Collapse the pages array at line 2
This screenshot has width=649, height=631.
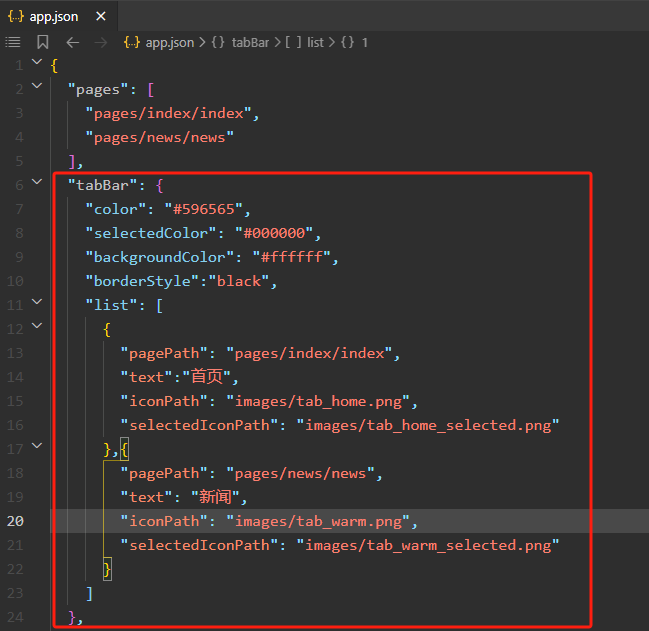37,86
